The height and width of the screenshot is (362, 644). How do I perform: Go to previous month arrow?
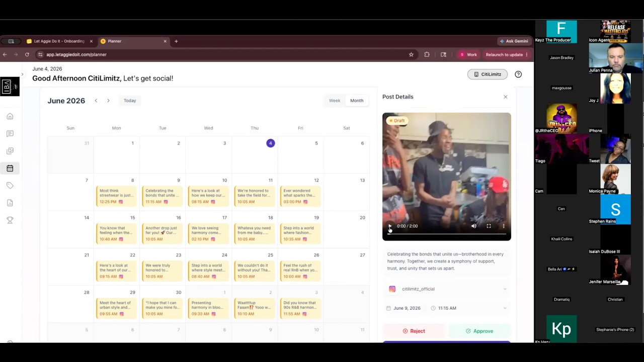tap(96, 101)
